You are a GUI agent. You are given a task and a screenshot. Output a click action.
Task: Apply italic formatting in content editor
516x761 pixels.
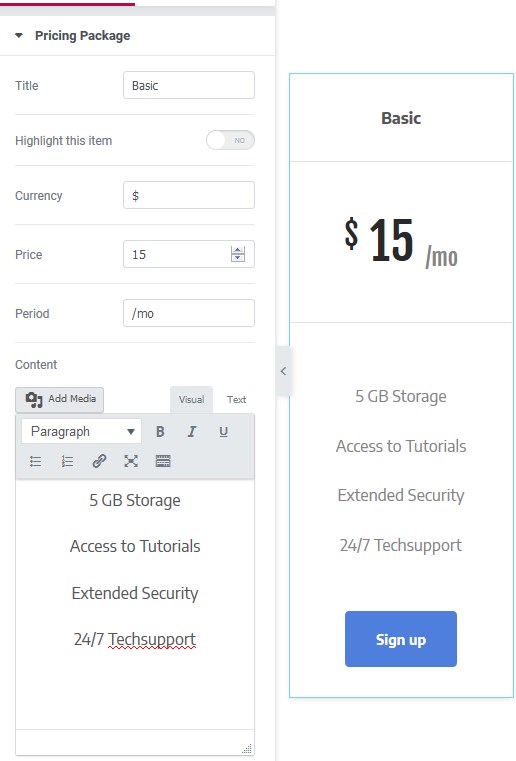192,431
